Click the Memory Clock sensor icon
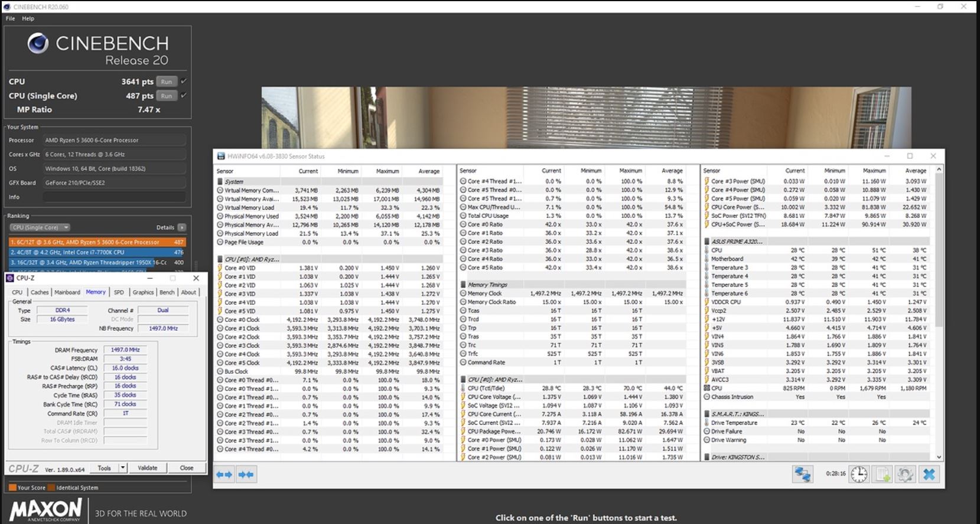980x524 pixels. coord(464,294)
